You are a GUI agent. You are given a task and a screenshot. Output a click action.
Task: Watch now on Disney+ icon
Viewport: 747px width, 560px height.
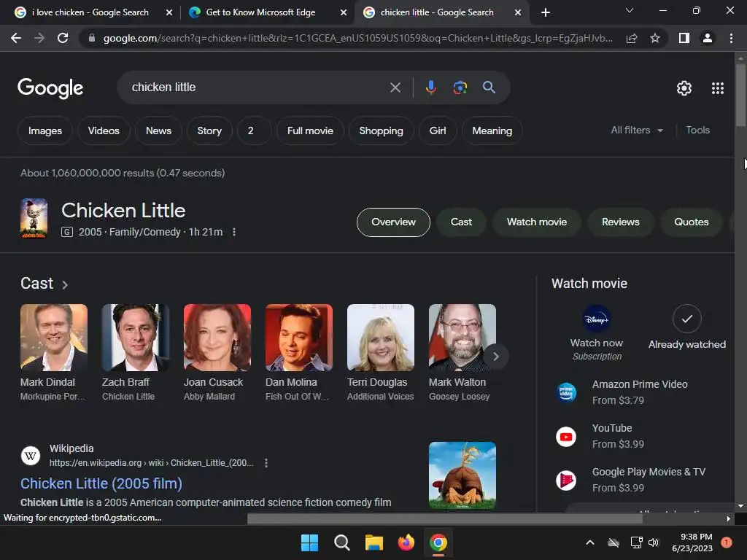[x=597, y=319]
